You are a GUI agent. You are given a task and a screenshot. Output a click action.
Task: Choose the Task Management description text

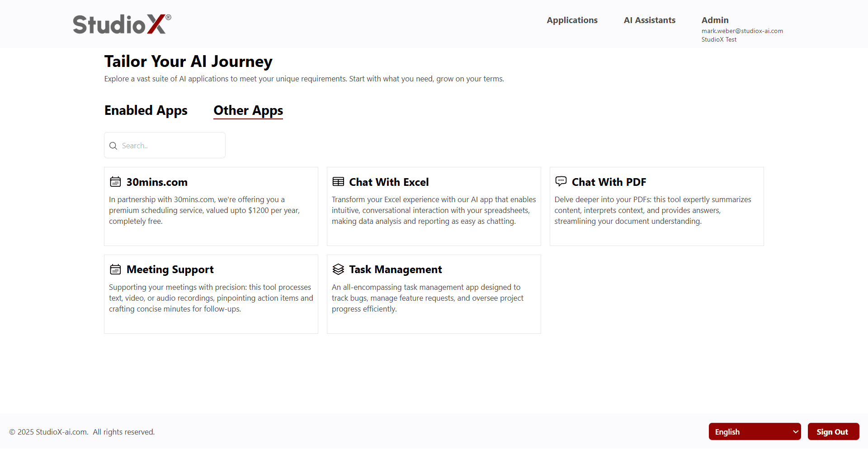(427, 298)
